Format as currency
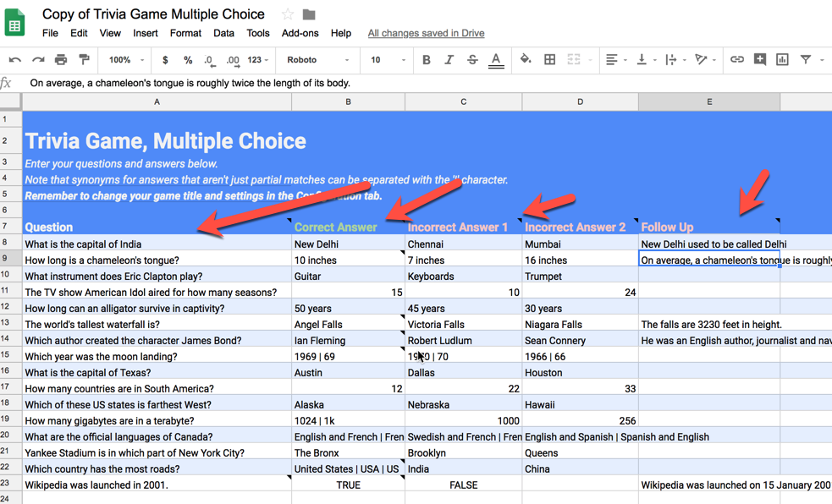832x504 pixels. point(165,60)
